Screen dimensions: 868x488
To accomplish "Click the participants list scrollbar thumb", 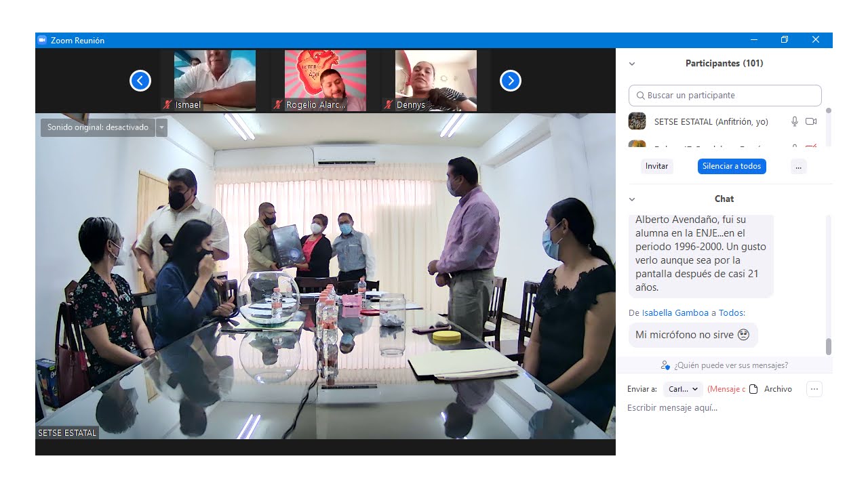I will tap(828, 110).
